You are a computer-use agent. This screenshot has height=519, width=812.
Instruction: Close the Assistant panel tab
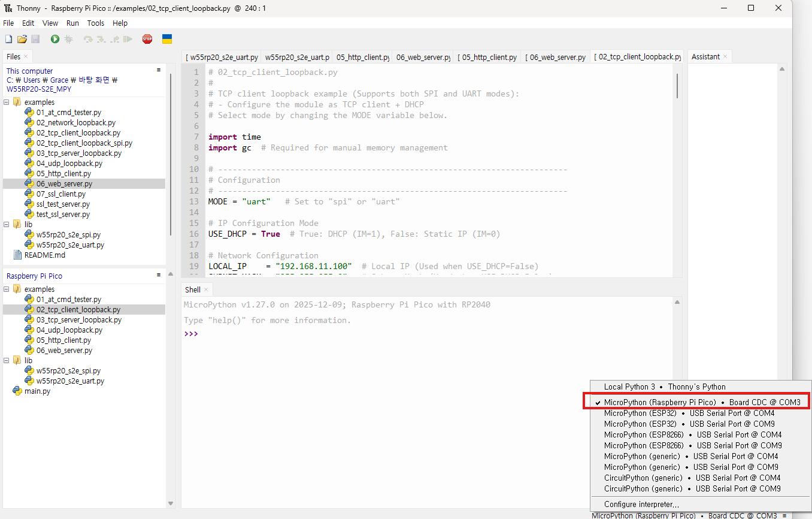(x=725, y=57)
